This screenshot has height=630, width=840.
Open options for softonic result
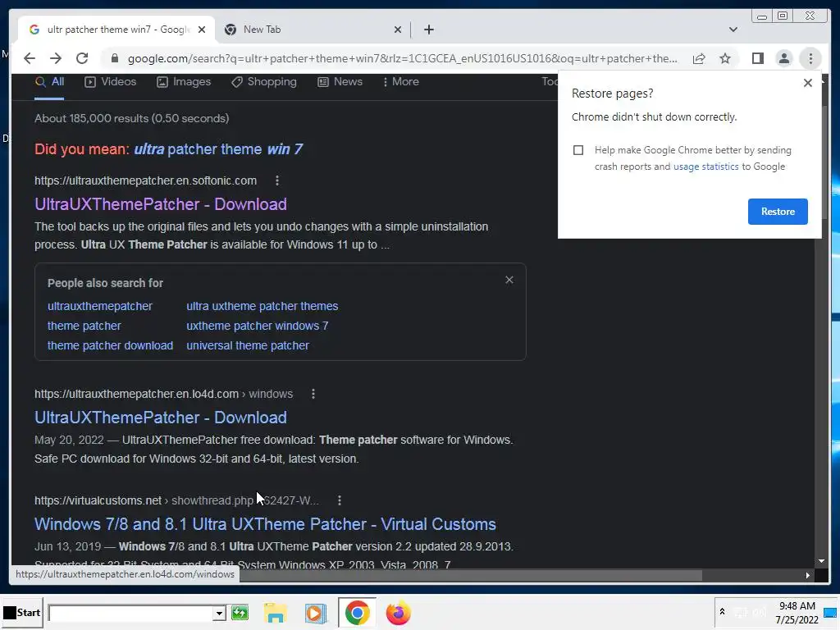click(277, 180)
